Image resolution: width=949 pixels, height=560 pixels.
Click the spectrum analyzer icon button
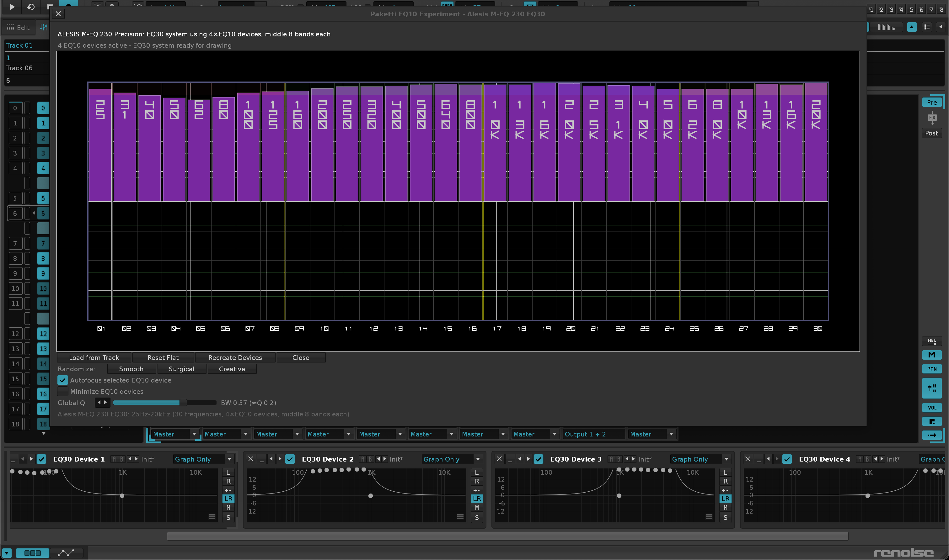pyautogui.click(x=886, y=27)
